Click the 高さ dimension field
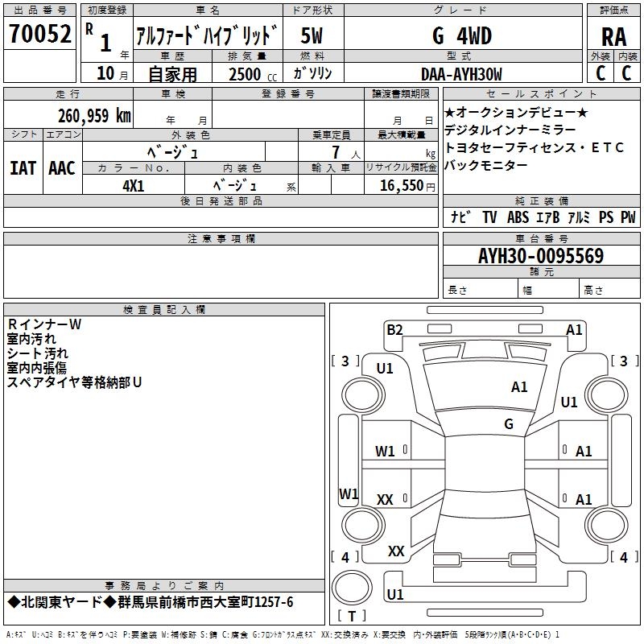The width and height of the screenshot is (644, 644). (x=609, y=289)
